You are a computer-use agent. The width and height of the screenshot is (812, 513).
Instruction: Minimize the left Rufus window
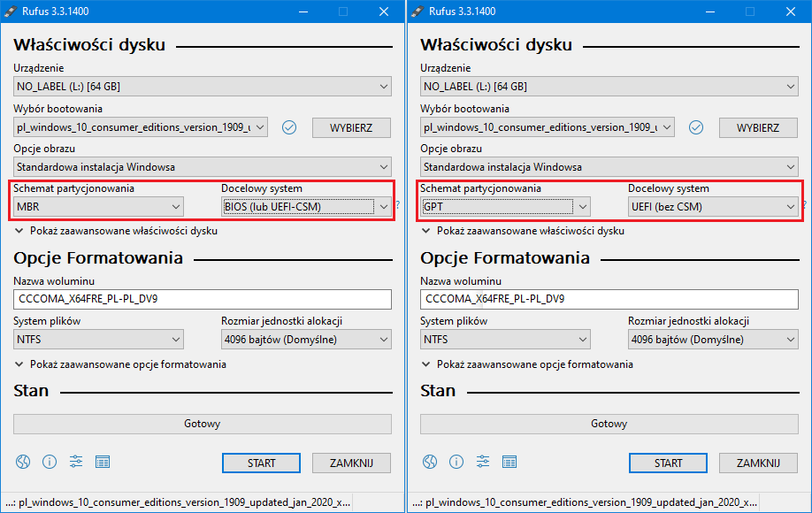pos(303,11)
